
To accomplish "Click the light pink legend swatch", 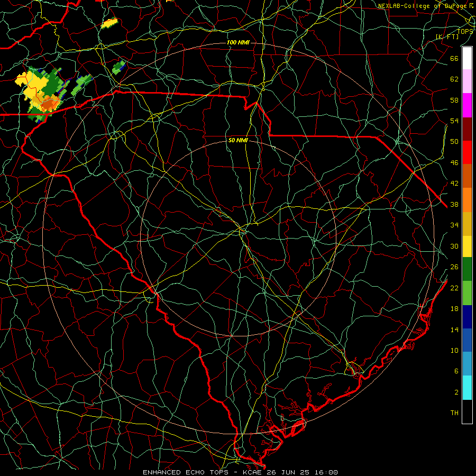I will (467, 81).
